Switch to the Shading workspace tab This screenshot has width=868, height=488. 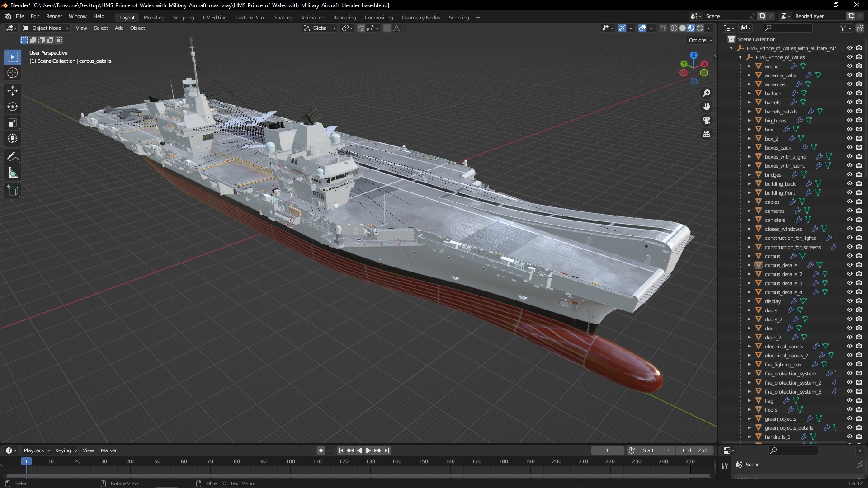click(283, 18)
